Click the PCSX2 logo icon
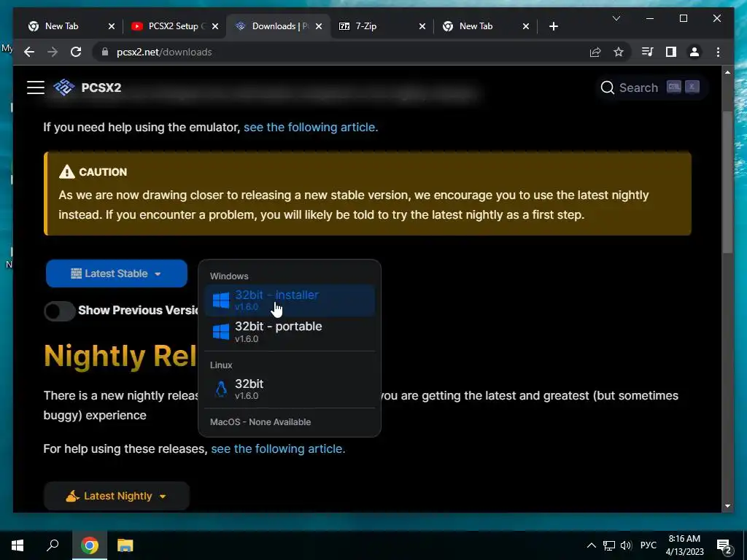The height and width of the screenshot is (560, 747). pos(64,87)
